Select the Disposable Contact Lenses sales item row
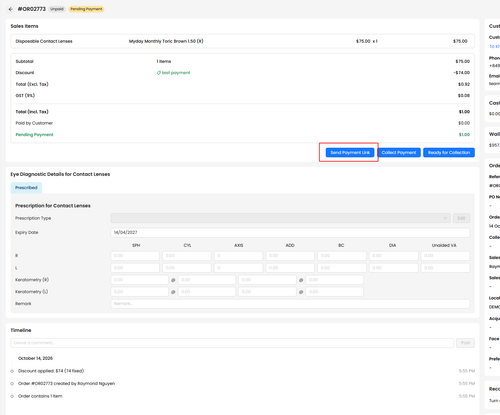 coord(242,41)
